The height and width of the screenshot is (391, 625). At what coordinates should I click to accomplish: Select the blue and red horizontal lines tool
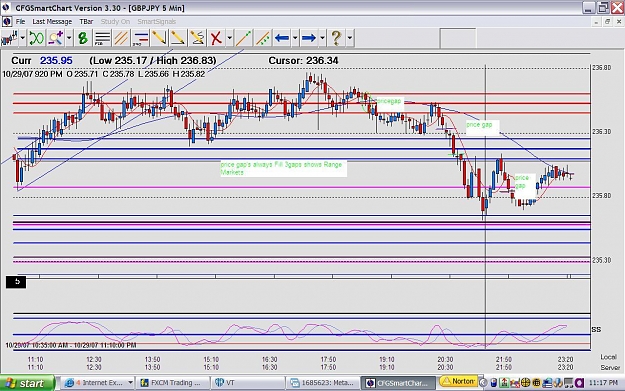140,38
